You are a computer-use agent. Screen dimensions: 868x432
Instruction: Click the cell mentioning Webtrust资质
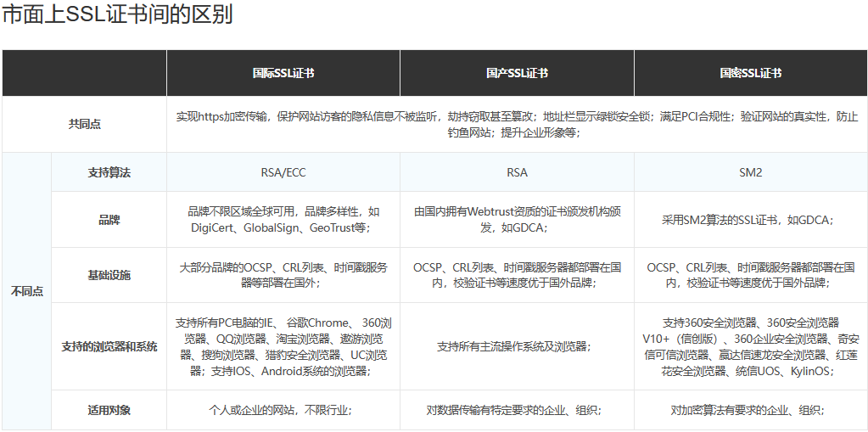click(517, 220)
